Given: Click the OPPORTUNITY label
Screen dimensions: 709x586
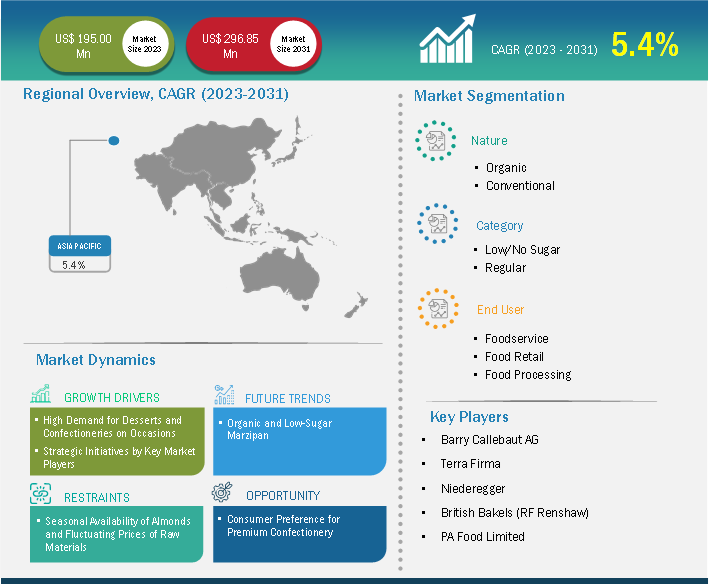Looking at the screenshot, I should tap(283, 496).
